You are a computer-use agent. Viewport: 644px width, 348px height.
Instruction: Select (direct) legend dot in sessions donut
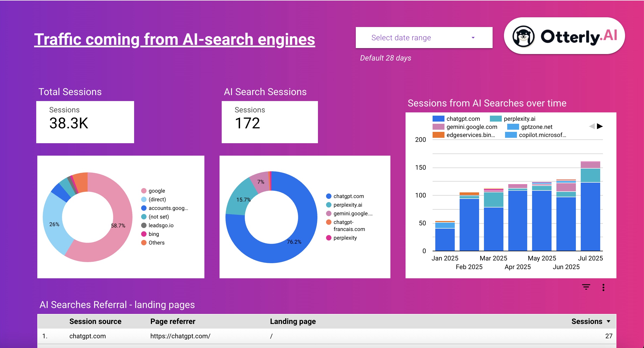point(144,199)
